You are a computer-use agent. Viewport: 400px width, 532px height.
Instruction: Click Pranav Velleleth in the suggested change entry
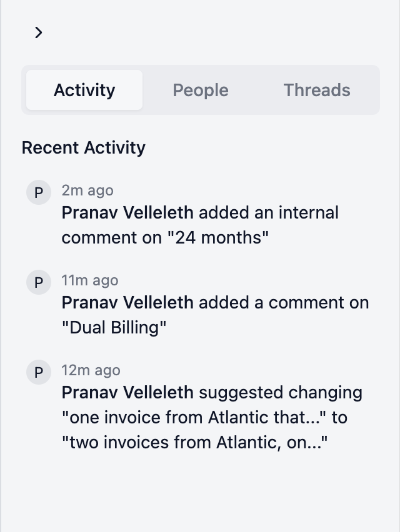point(127,393)
